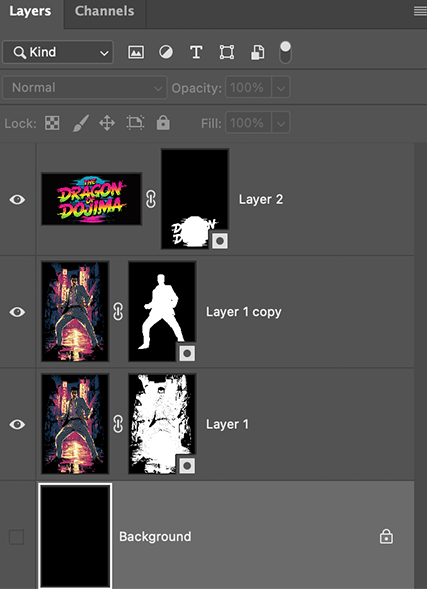Lock image pixels brush icon

click(80, 123)
